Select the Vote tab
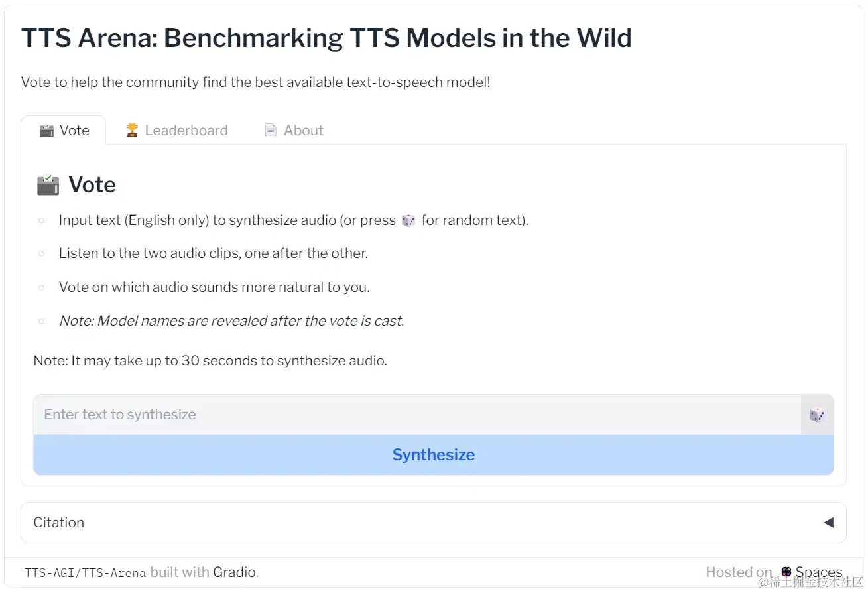Viewport: 868px width, 593px height. pyautogui.click(x=64, y=130)
